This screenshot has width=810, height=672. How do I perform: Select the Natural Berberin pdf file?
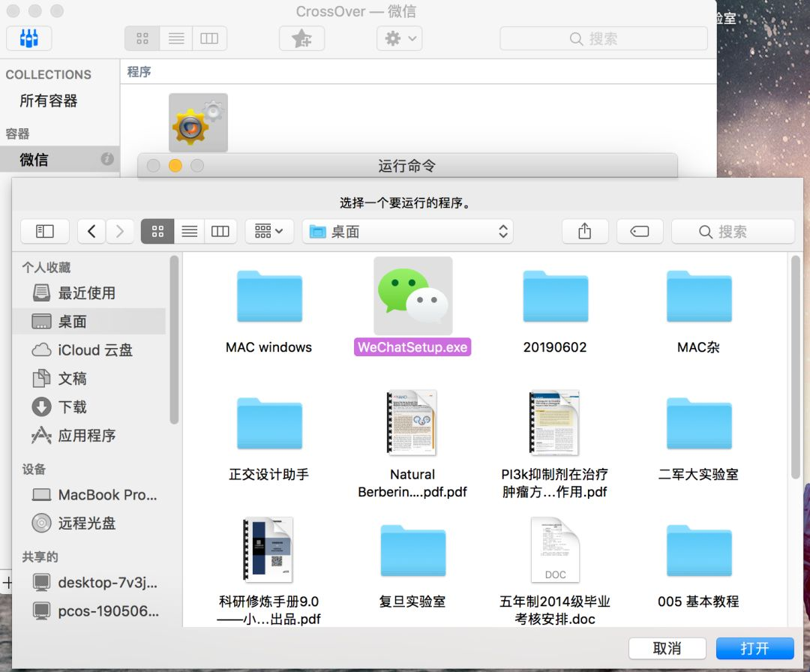click(412, 422)
